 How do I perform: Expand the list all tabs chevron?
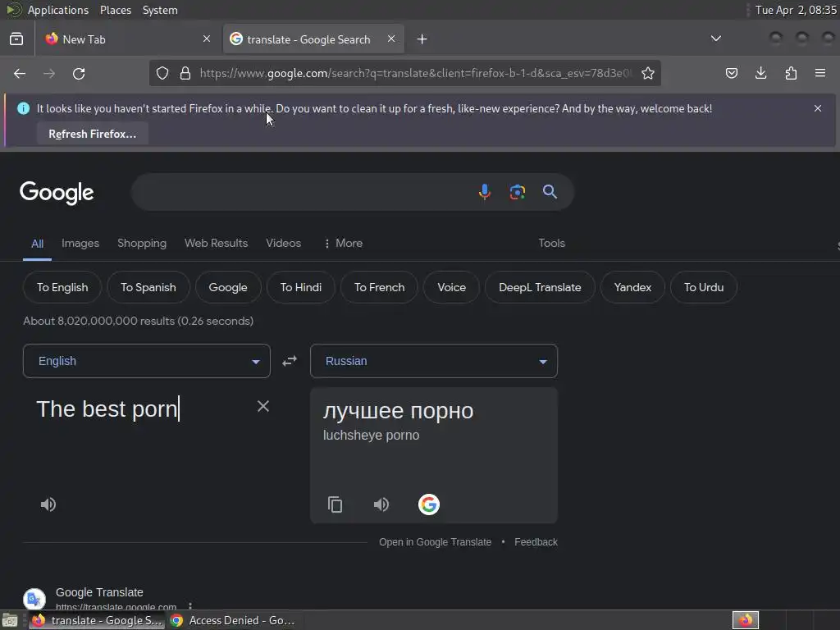(715, 39)
